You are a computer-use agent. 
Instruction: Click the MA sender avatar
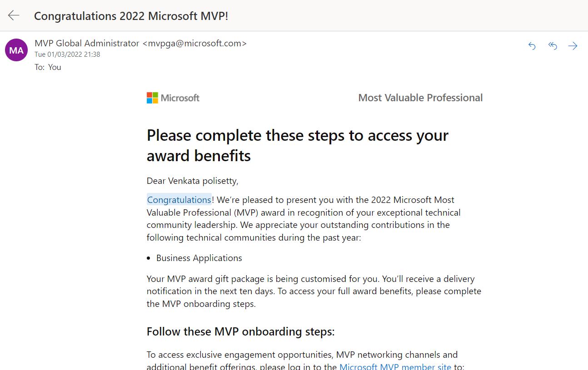click(16, 50)
